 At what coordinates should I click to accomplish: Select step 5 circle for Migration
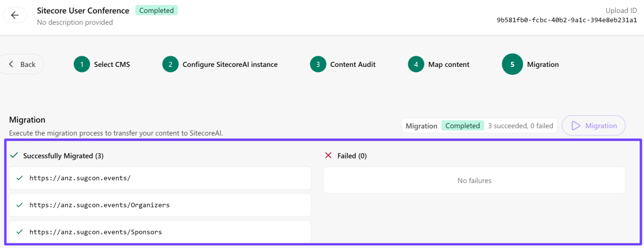click(512, 65)
